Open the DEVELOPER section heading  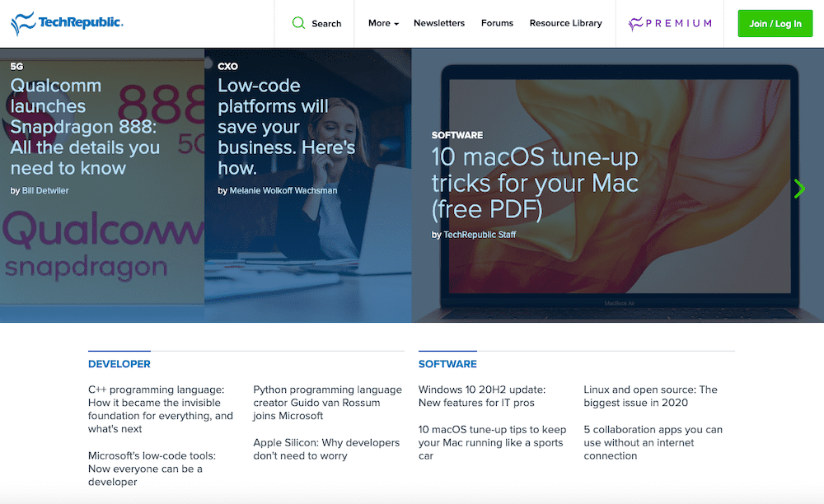[119, 364]
